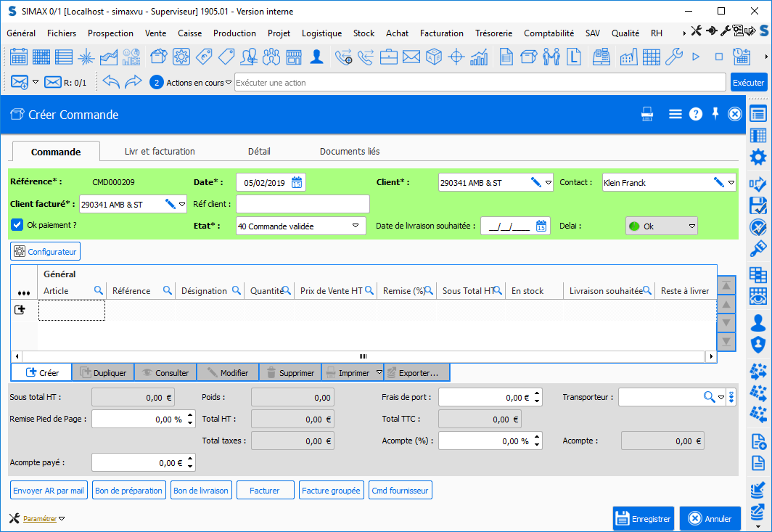Expand the Etat dropdown

[x=356, y=226]
